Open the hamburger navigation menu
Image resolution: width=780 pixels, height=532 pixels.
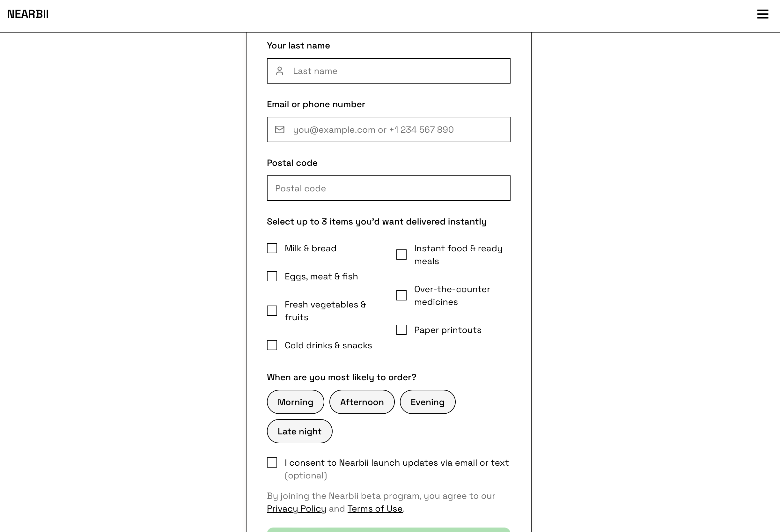762,14
